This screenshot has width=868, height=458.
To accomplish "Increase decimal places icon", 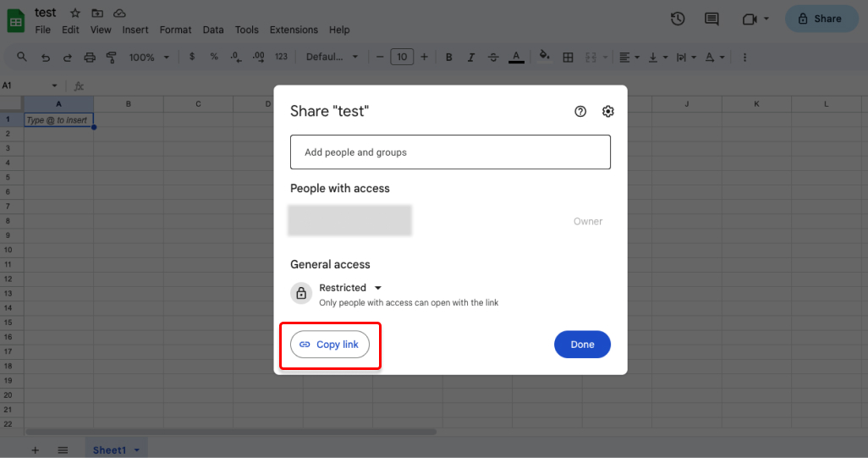I will 259,57.
